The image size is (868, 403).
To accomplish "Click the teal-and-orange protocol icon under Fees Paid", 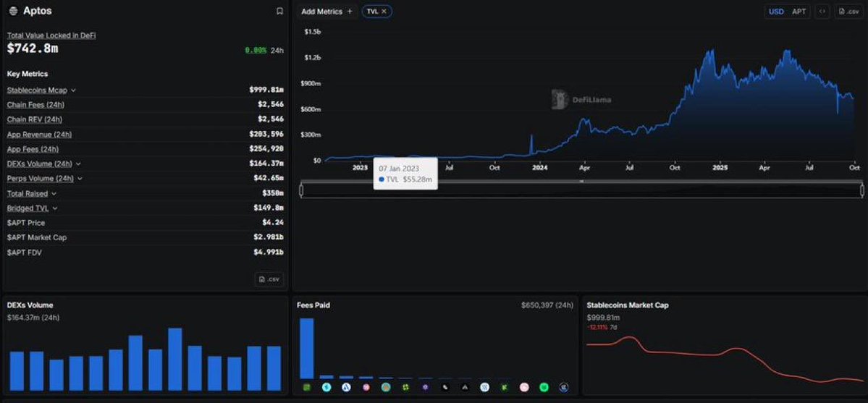I will pos(386,388).
